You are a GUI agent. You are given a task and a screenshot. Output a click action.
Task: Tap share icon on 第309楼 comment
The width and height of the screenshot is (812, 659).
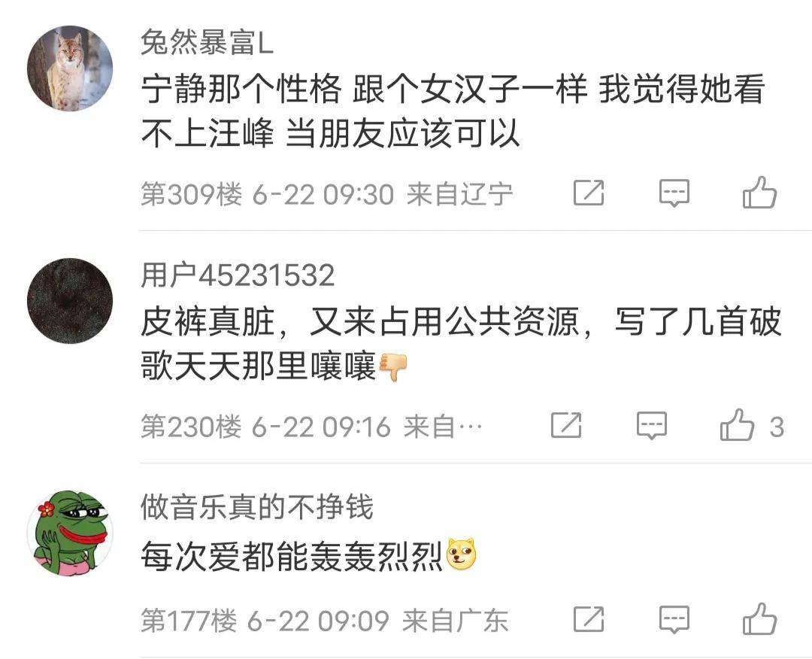(589, 193)
